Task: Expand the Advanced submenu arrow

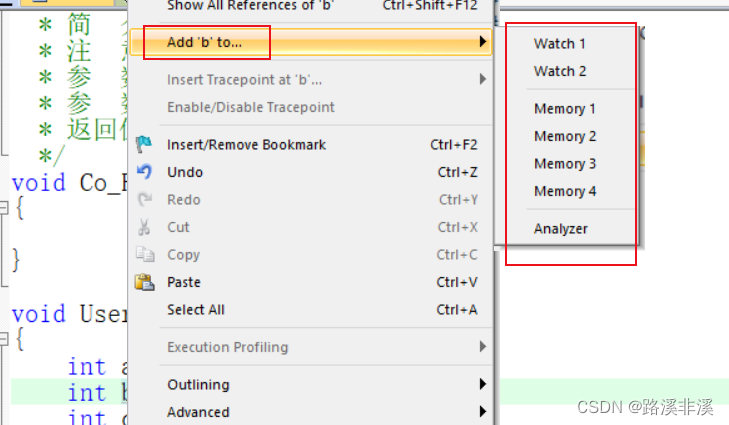Action: click(x=483, y=412)
